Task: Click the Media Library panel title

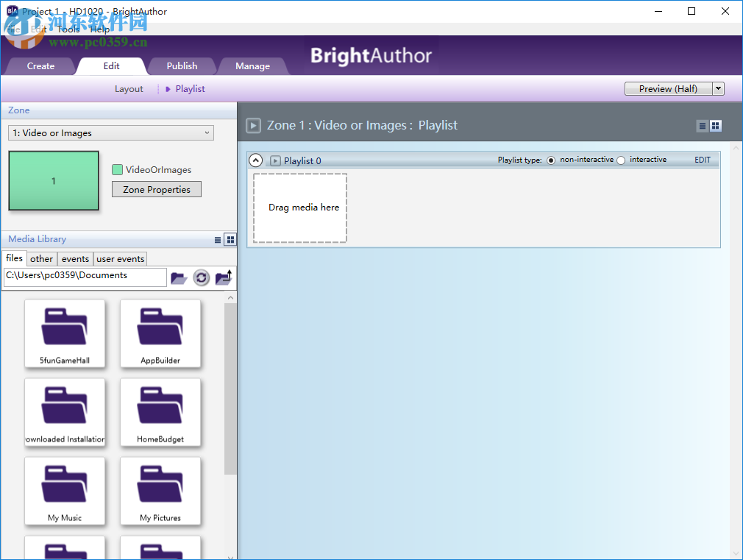Action: pyautogui.click(x=37, y=239)
